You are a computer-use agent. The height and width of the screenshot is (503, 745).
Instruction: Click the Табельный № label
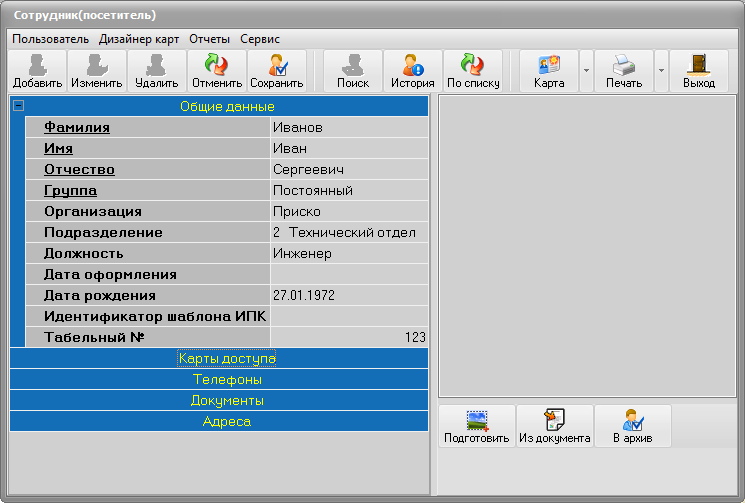click(94, 337)
